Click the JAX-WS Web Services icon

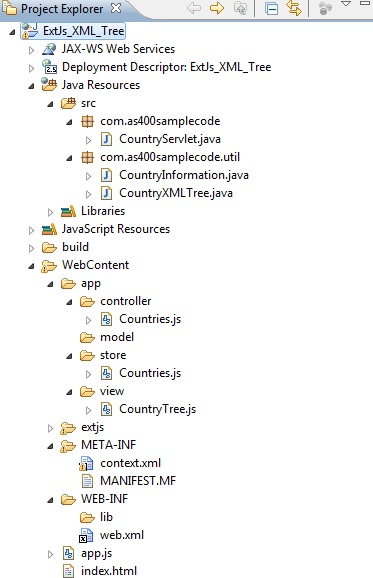(x=49, y=49)
